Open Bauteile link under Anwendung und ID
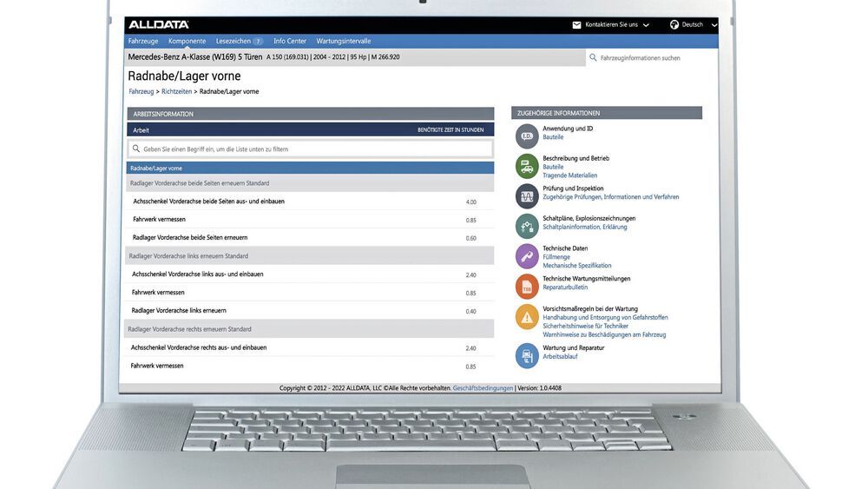Screen dimensions: 868x489 click(x=552, y=136)
